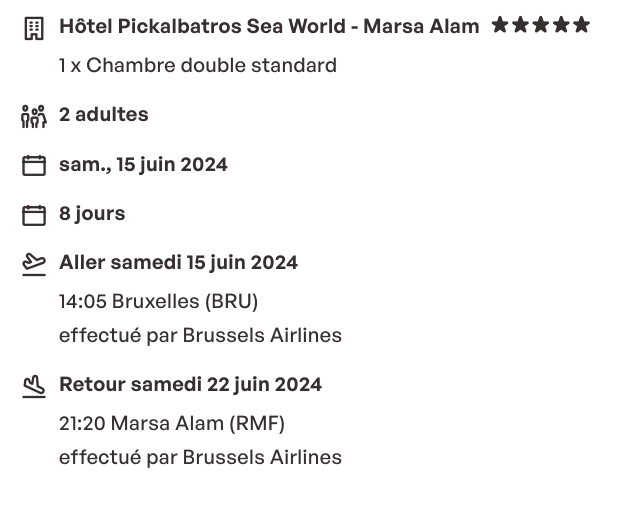Image resolution: width=635 pixels, height=510 pixels.
Task: Click the travelers family icon
Action: click(34, 117)
